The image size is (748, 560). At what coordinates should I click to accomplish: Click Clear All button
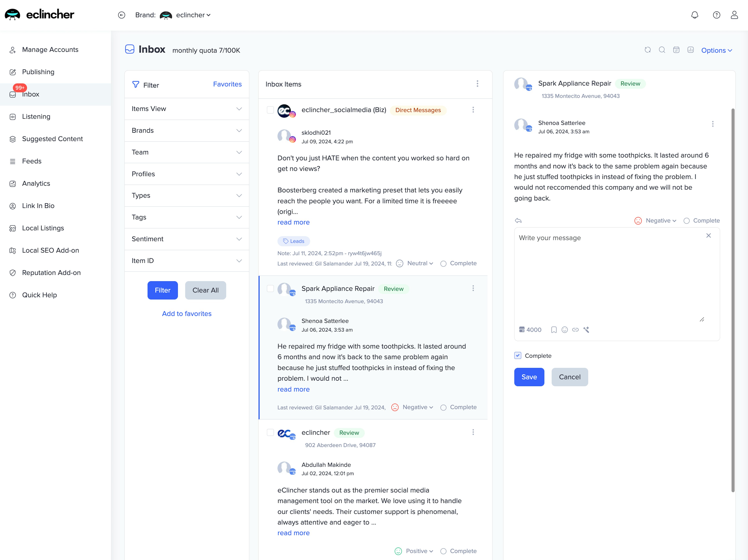point(205,290)
